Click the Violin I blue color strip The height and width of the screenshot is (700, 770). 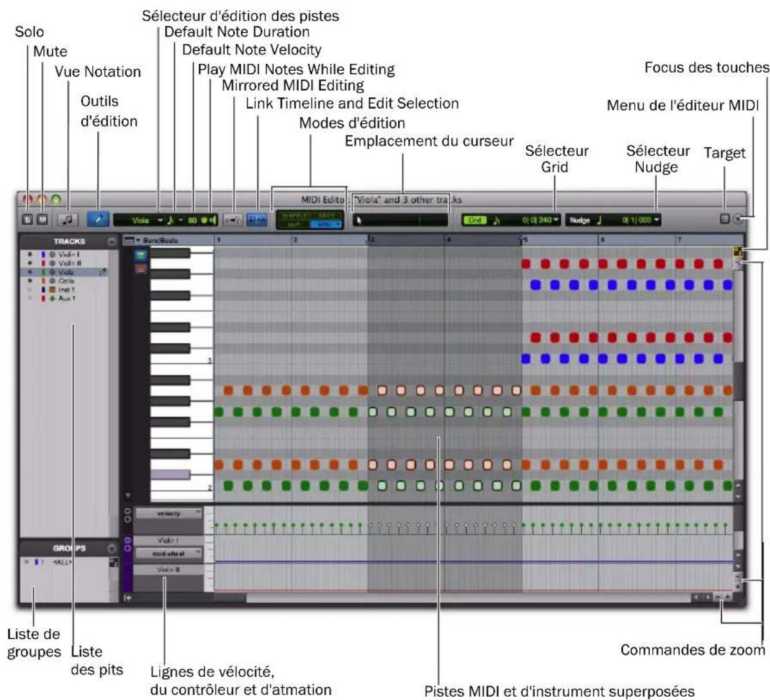[43, 254]
